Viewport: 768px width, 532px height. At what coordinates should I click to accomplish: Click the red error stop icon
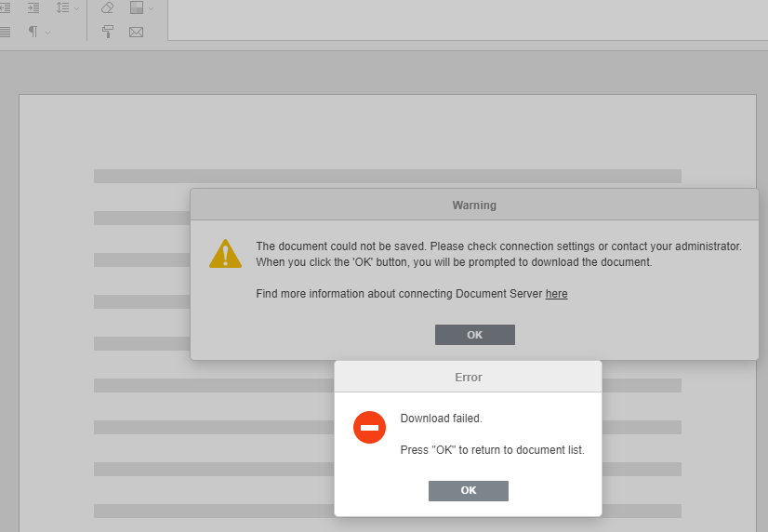coord(369,427)
